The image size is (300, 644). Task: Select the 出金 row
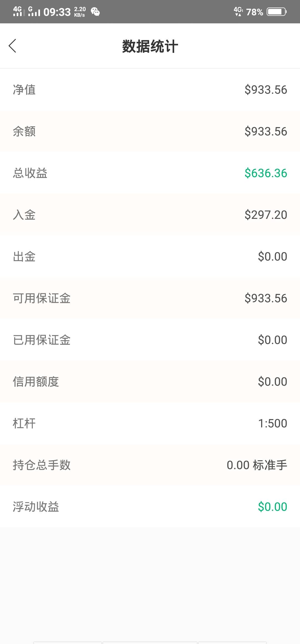coord(150,256)
